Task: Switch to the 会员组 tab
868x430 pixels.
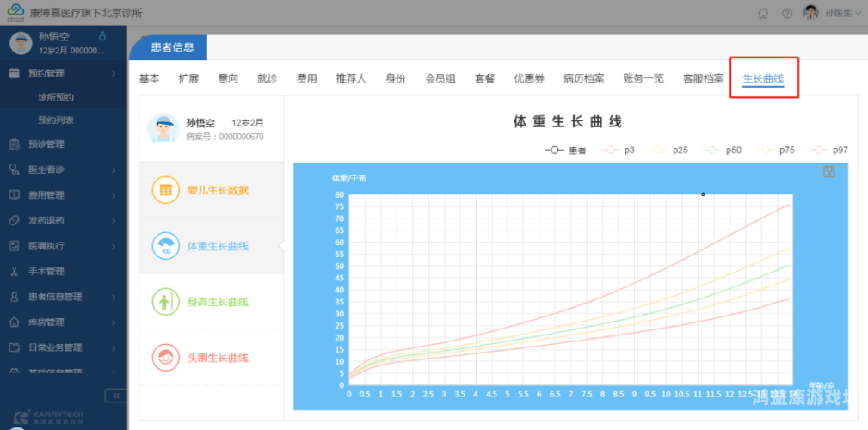Action: pyautogui.click(x=440, y=78)
